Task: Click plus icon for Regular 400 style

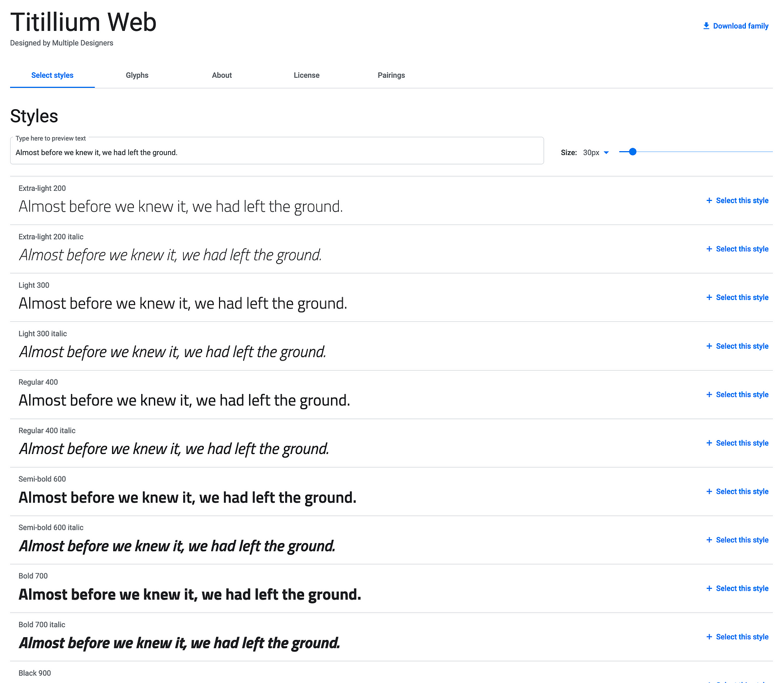Action: (710, 395)
